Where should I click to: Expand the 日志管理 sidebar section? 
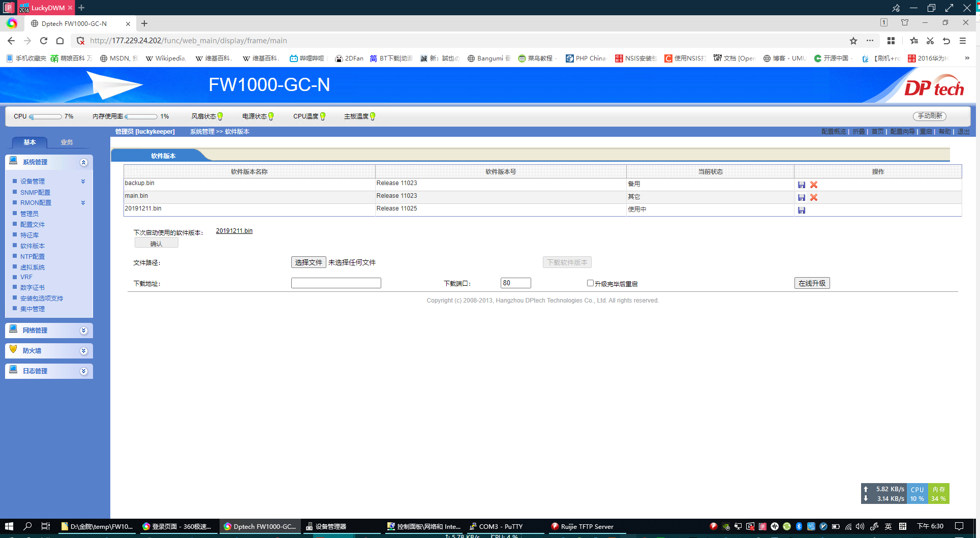[84, 371]
